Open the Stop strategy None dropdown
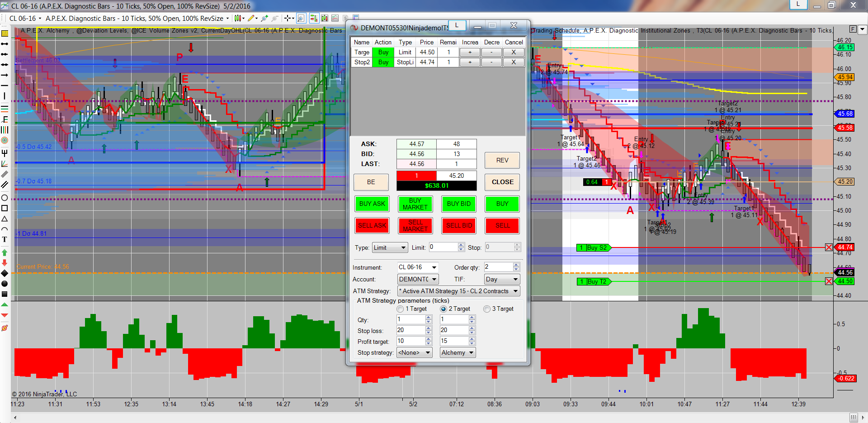This screenshot has width=868, height=423. pyautogui.click(x=415, y=352)
